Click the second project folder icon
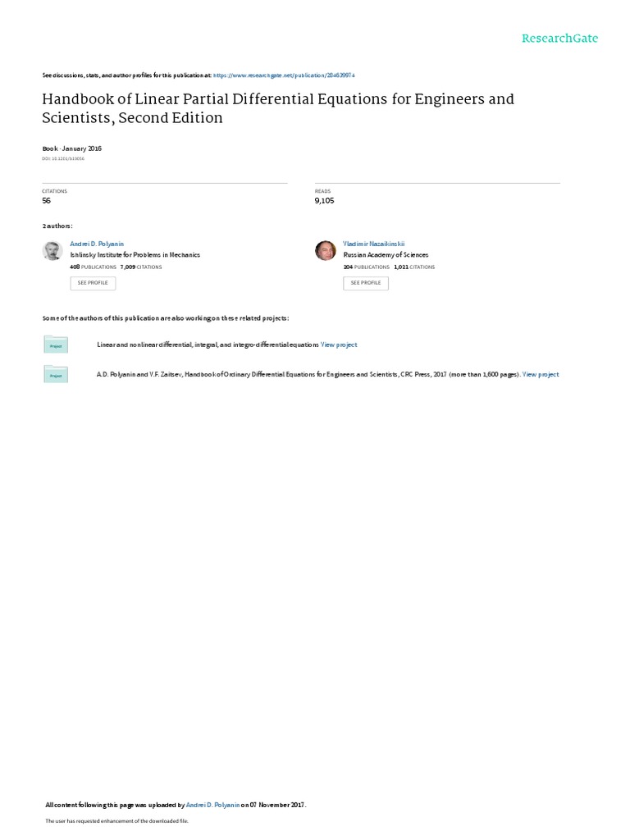Image resolution: width=630 pixels, height=840 pixels. point(56,374)
